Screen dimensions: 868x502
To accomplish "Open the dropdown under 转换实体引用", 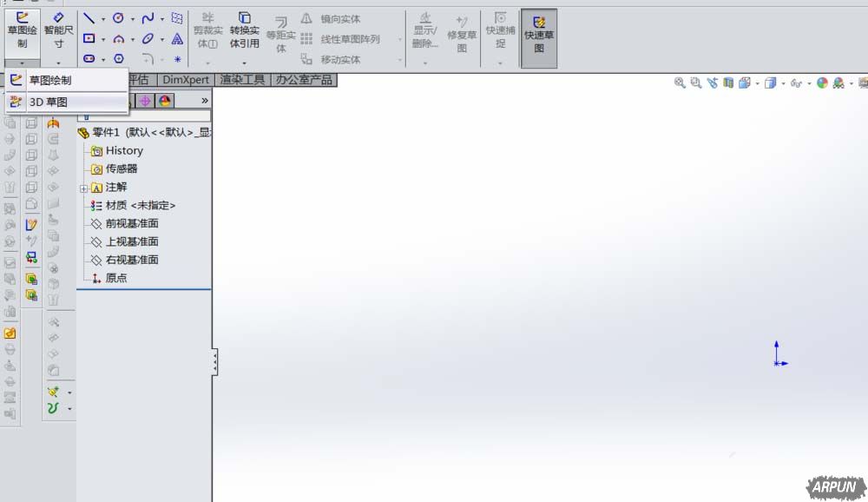I will tap(244, 63).
